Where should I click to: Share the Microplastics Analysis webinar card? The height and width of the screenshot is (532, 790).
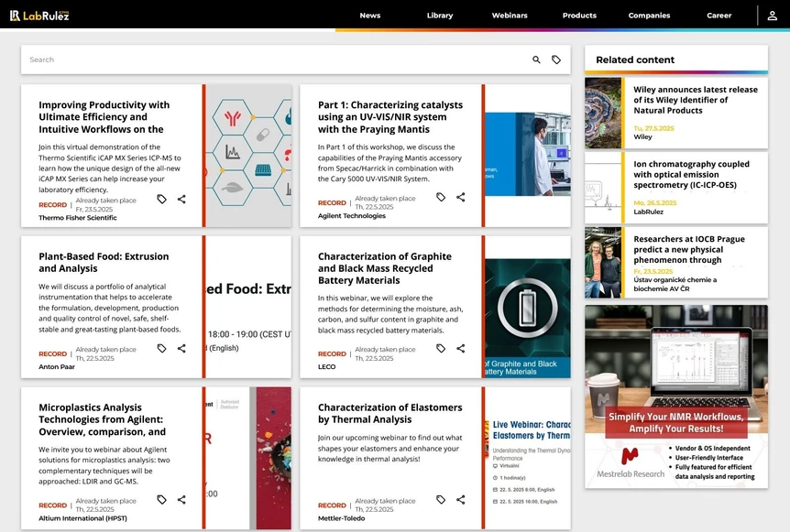[181, 499]
